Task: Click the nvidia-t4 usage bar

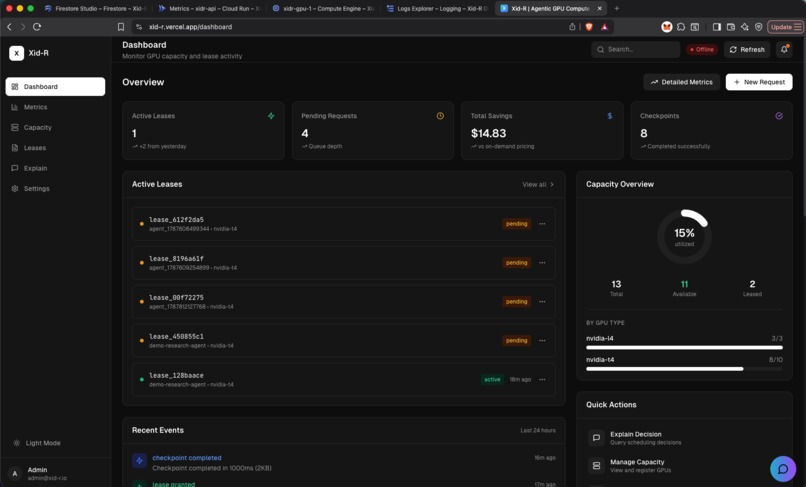Action: pos(684,369)
